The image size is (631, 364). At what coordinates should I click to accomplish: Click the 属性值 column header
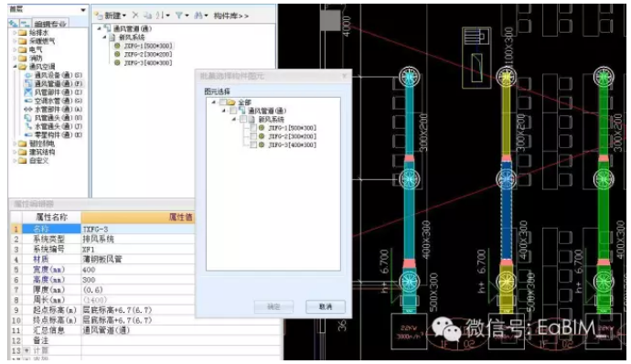pos(137,218)
